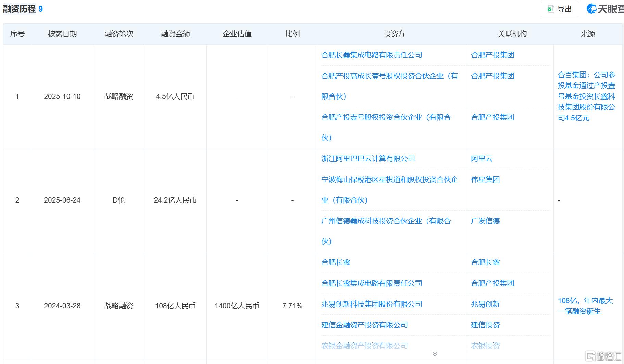Click the 融资金额 column header
This screenshot has width=624, height=364.
click(175, 34)
